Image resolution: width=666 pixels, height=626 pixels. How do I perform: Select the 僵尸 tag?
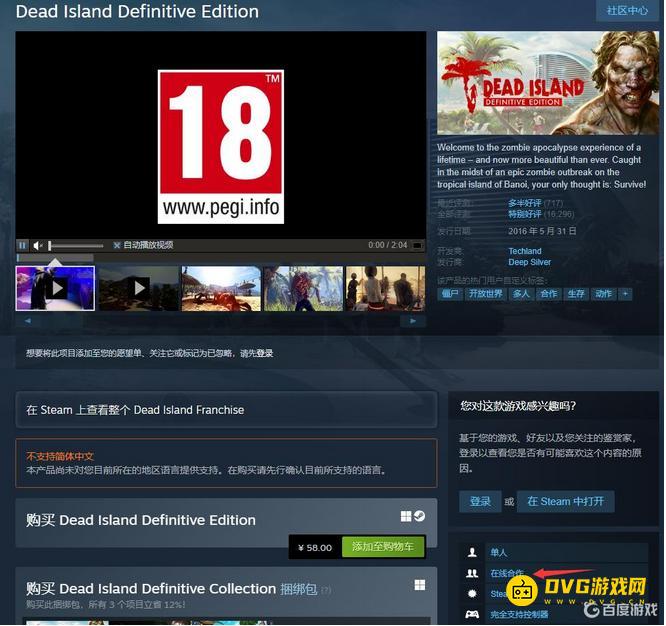pos(451,294)
